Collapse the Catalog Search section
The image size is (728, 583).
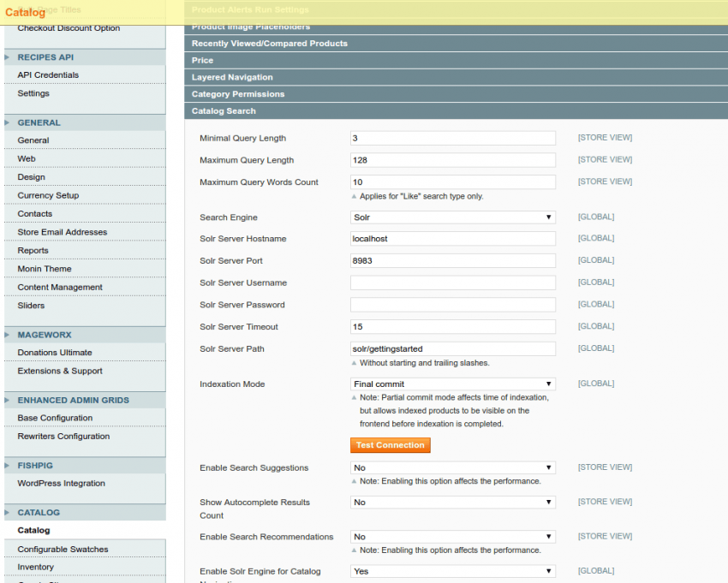click(x=456, y=111)
